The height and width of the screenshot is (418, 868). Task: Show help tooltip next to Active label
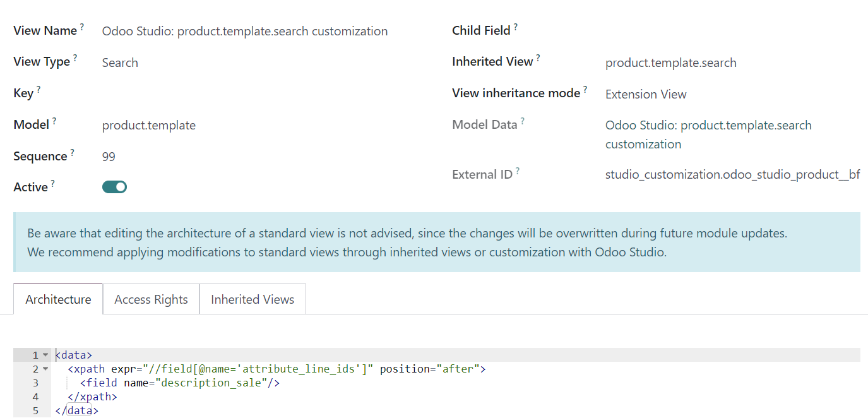[x=52, y=183]
